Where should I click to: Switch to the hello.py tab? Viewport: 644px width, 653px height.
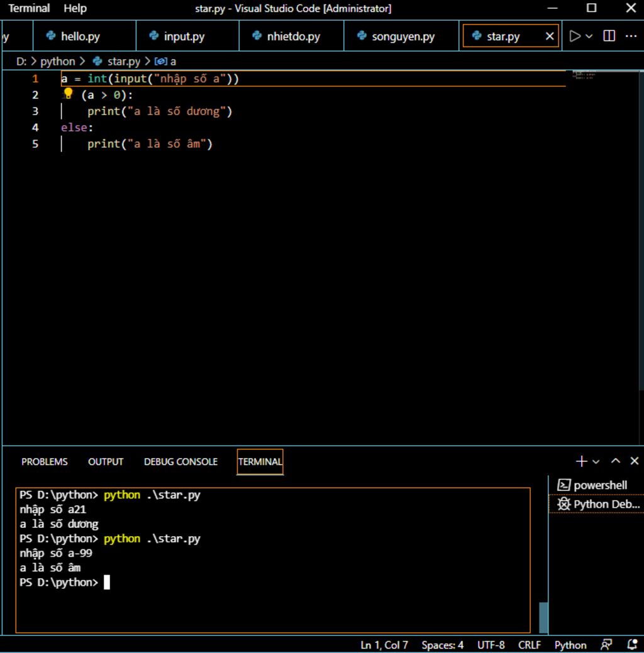(85, 36)
